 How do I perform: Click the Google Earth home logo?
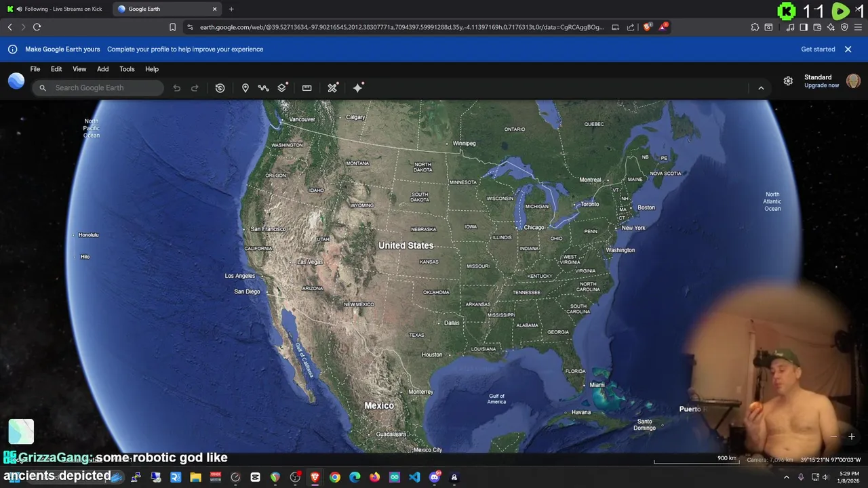16,81
